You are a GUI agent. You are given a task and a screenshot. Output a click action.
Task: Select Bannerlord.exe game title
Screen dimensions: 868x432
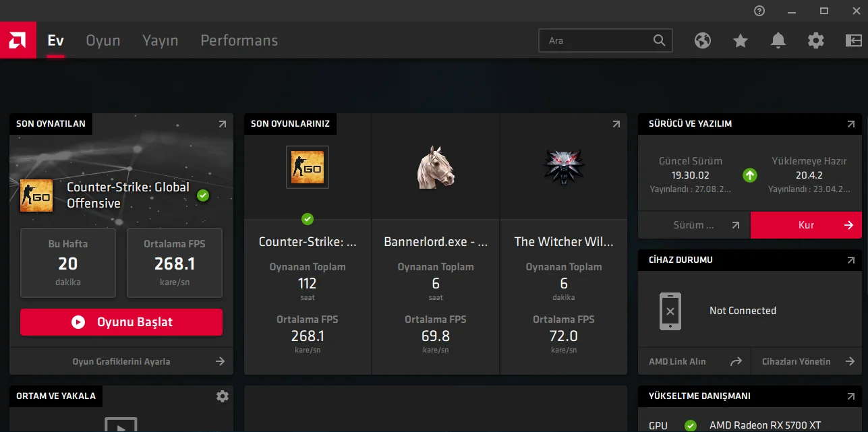coord(436,241)
